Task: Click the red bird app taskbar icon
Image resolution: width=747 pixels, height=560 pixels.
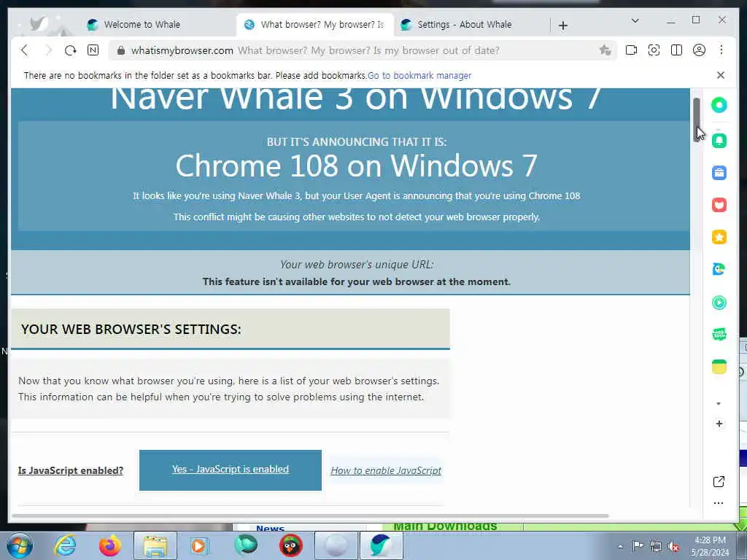Action: tap(290, 545)
